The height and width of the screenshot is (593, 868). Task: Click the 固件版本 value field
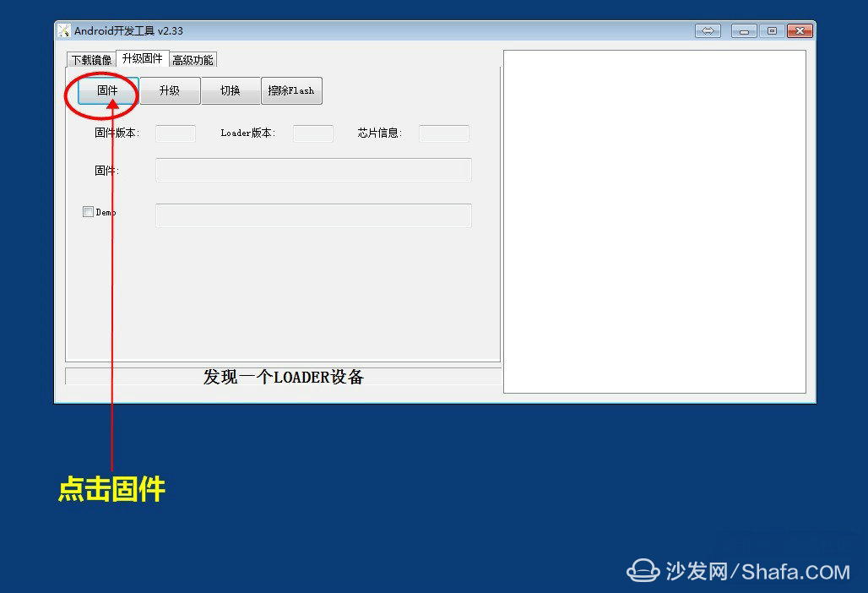pos(176,133)
